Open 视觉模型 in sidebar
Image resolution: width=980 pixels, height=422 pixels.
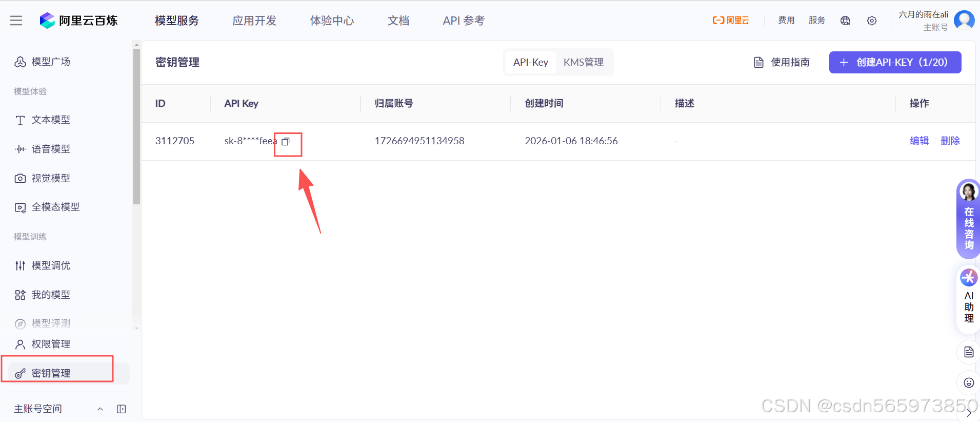[x=43, y=178]
